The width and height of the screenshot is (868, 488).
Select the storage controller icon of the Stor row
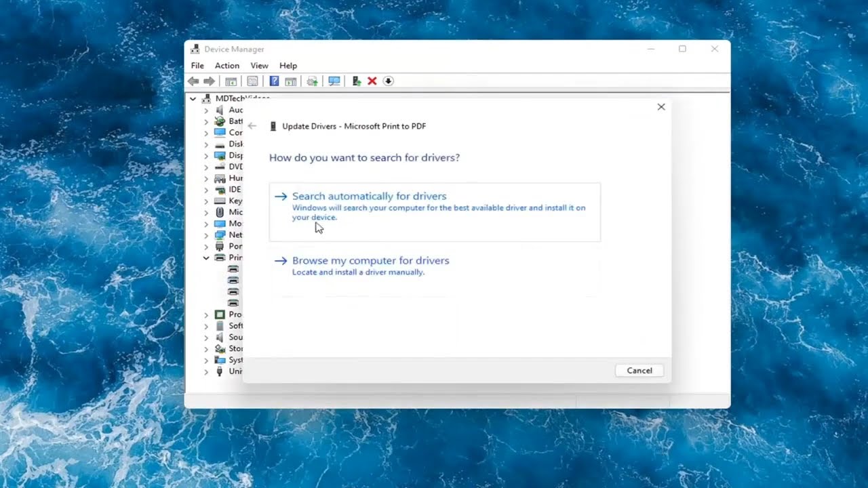coord(220,348)
